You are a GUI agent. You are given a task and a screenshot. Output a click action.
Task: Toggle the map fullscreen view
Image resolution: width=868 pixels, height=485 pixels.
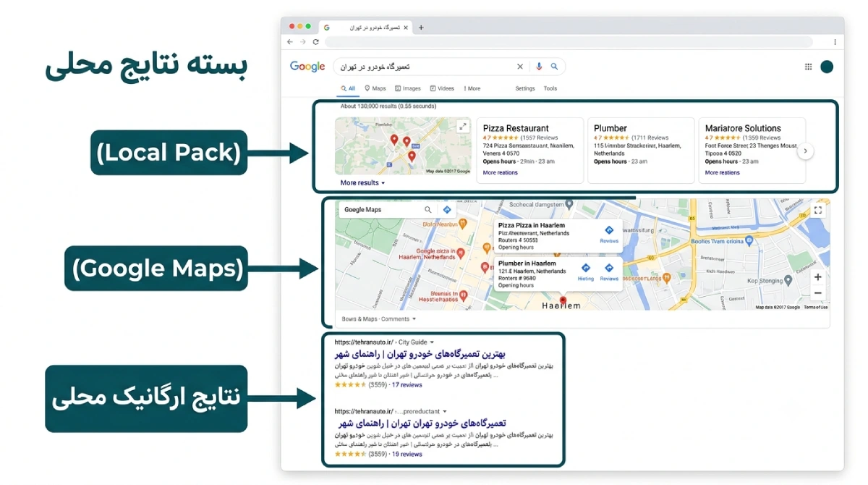click(x=818, y=210)
